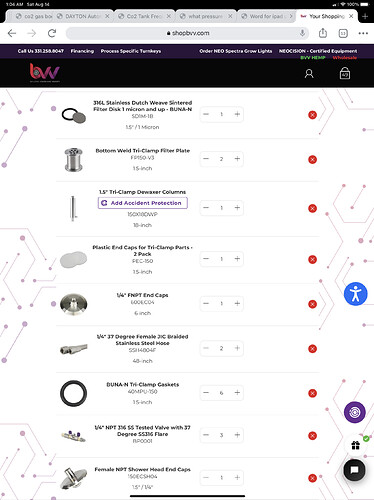Open the user account icon
This screenshot has width=374, height=500.
309,74
